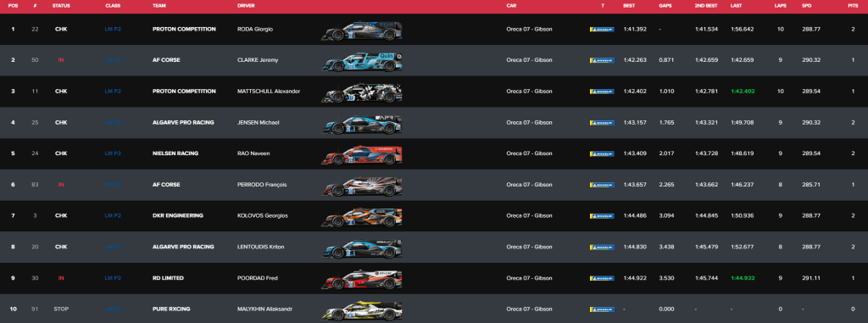Click gap value 3.094
This screenshot has width=868, height=323.
click(x=666, y=216)
